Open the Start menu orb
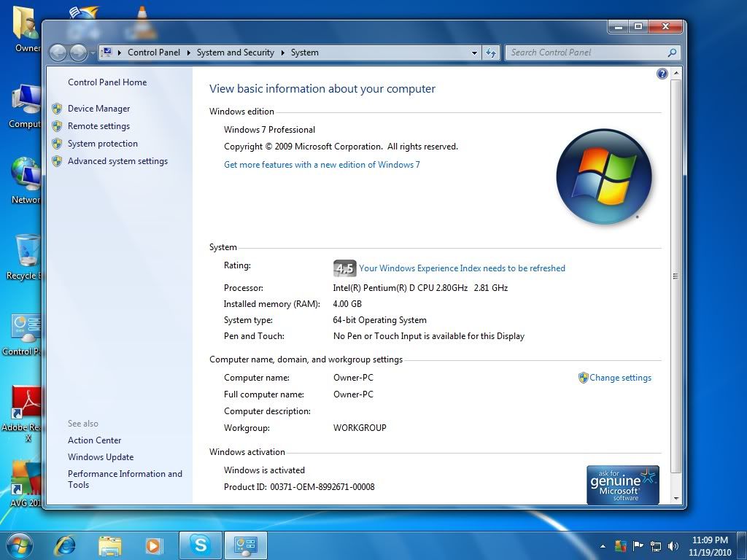This screenshot has height=560, width=747. [19, 545]
